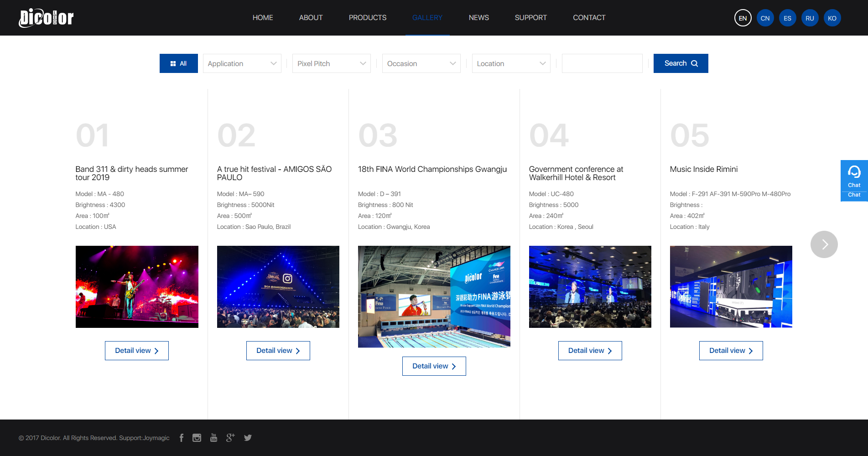Screen dimensions: 868x456
Task: Navigate to the SUPPORT menu
Action: click(530, 18)
